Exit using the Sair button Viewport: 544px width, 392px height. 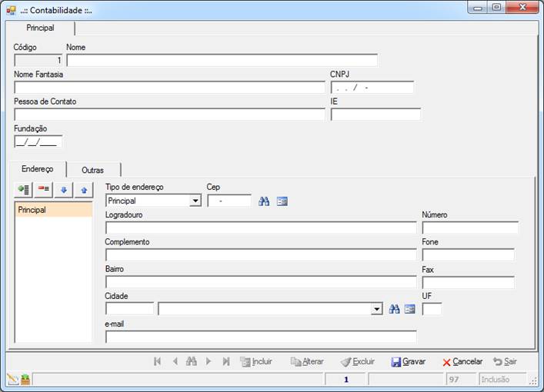click(505, 361)
